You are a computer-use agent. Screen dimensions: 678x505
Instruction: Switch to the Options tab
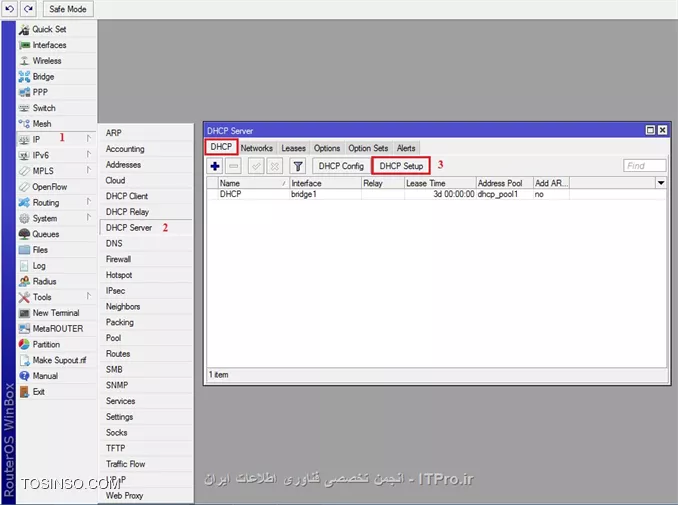click(327, 148)
